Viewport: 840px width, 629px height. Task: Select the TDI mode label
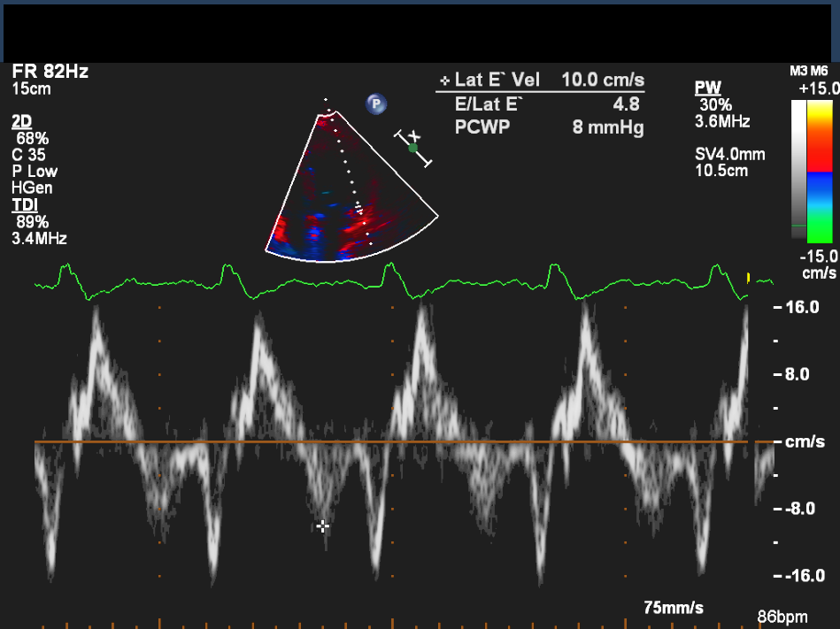[x=23, y=205]
